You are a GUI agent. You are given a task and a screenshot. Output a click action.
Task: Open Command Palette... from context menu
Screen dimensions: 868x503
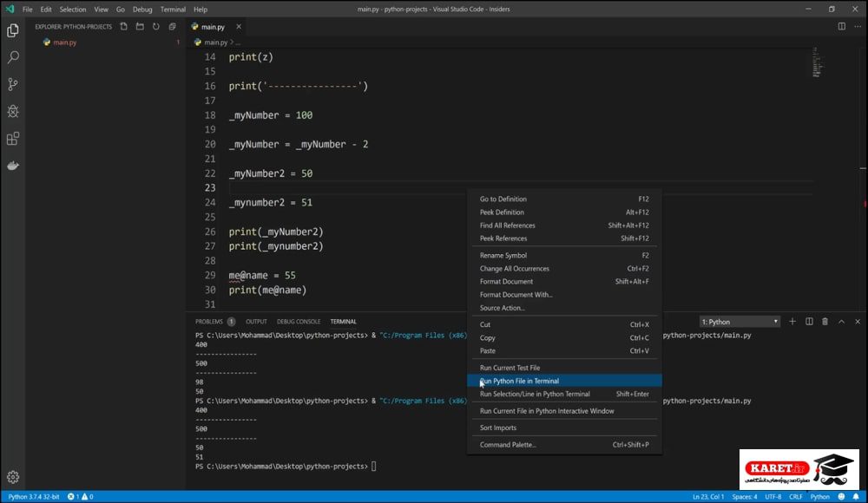pyautogui.click(x=564, y=445)
